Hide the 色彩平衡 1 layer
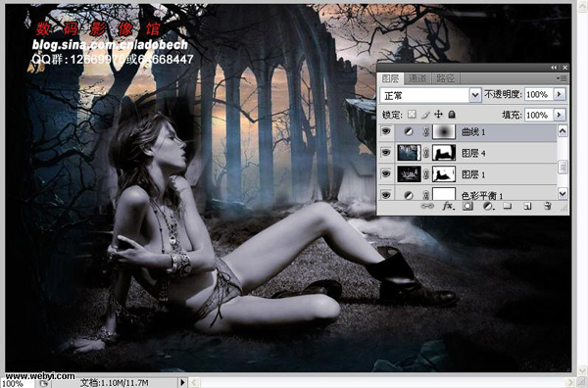 (386, 195)
